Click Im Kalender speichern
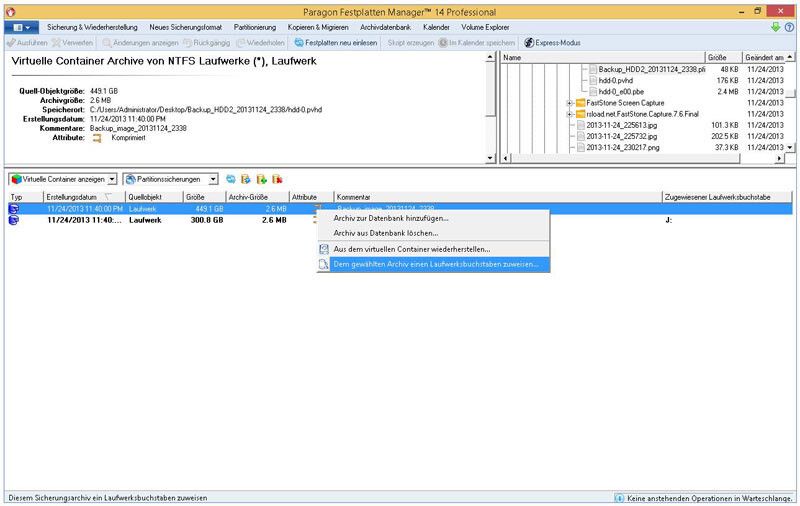The image size is (800, 506). tap(477, 43)
